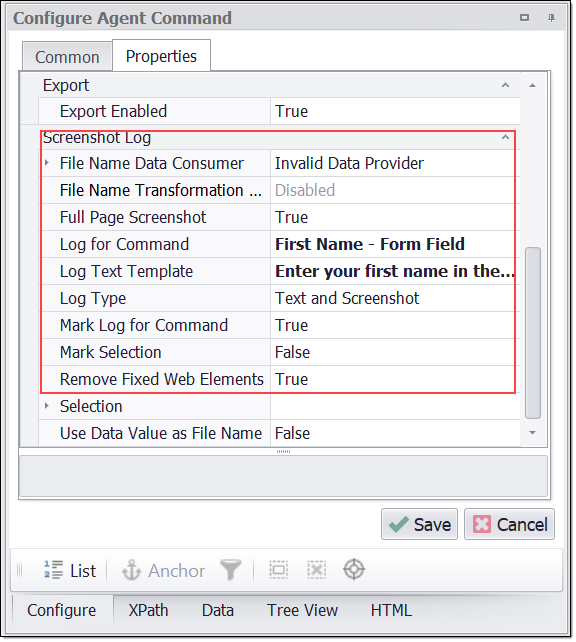The height and width of the screenshot is (642, 576).
Task: Click the funnel filter icon
Action: coord(231,570)
